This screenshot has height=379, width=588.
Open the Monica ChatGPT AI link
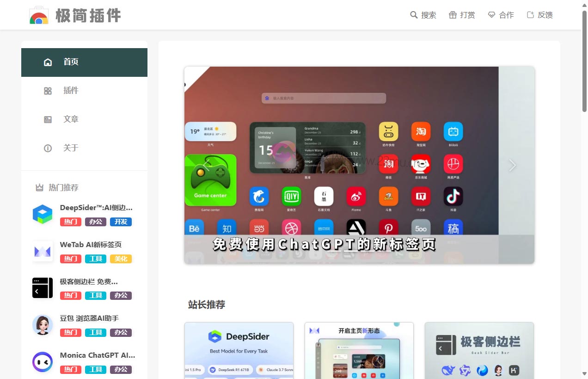coord(97,355)
